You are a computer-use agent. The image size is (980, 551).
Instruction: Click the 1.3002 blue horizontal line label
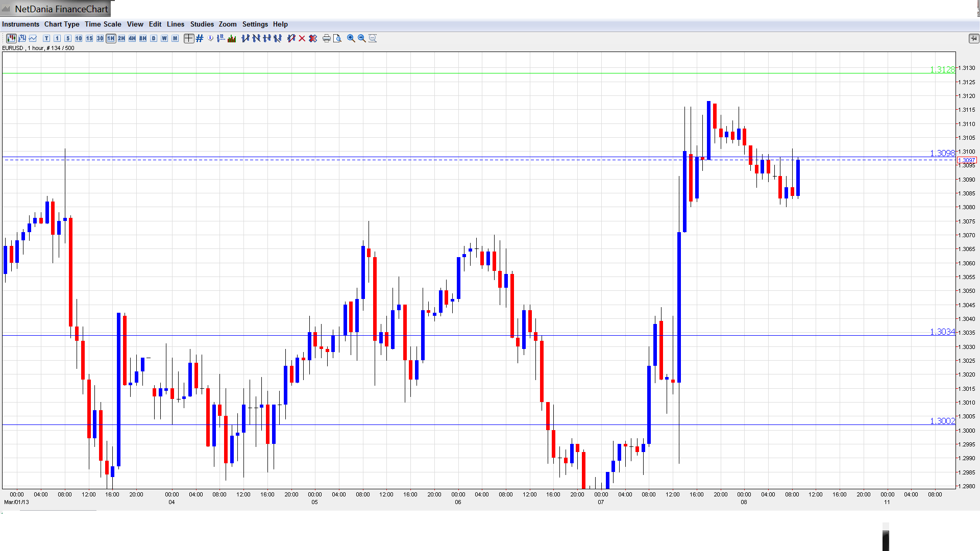942,421
